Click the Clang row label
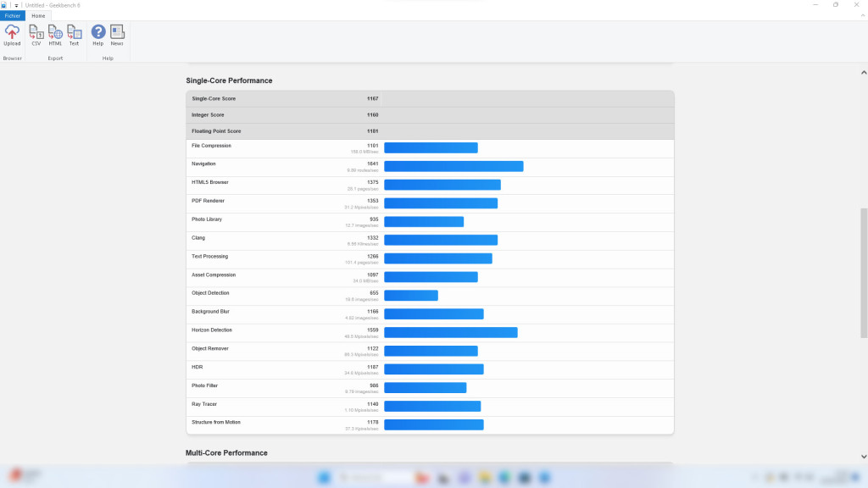The width and height of the screenshot is (868, 488). coord(198,238)
